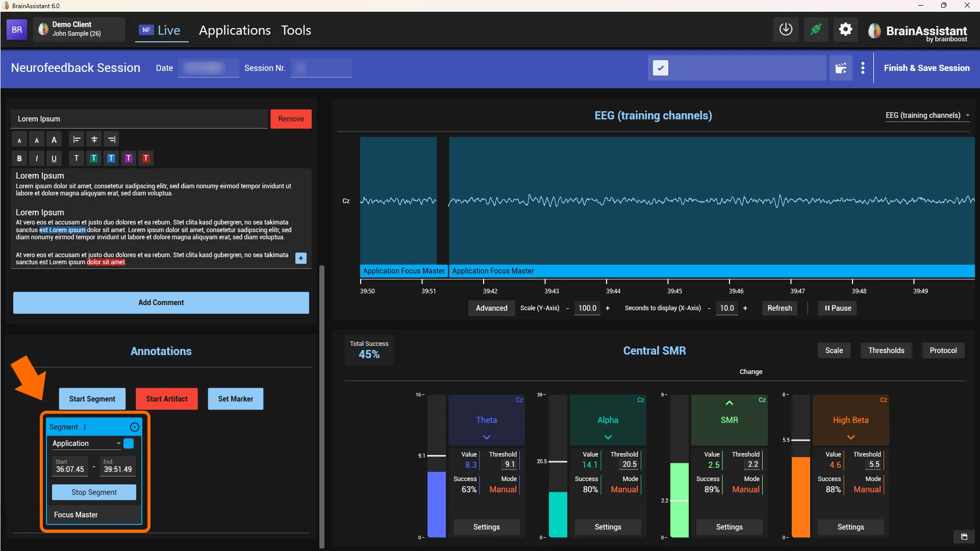Open the Tools menu
The width and height of the screenshot is (980, 551).
[x=296, y=30]
